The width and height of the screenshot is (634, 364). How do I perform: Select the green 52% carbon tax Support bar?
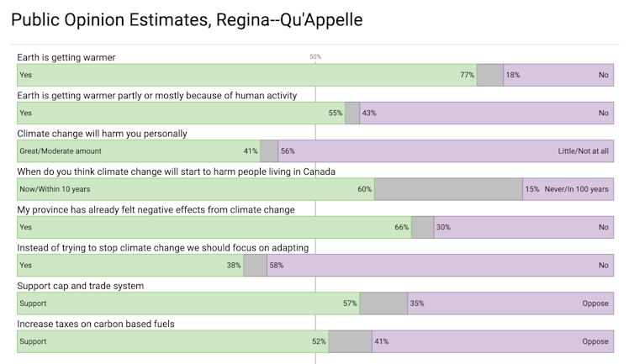172,342
